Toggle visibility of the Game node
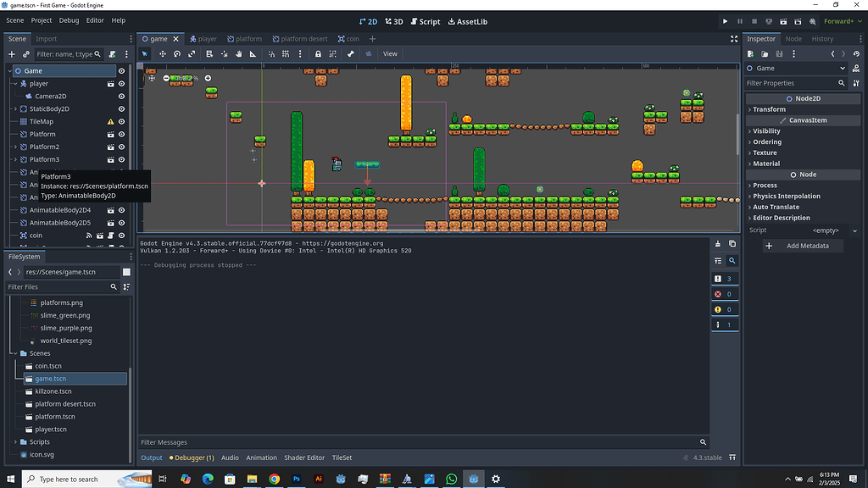Screen dimensions: 868x488 tap(122, 71)
